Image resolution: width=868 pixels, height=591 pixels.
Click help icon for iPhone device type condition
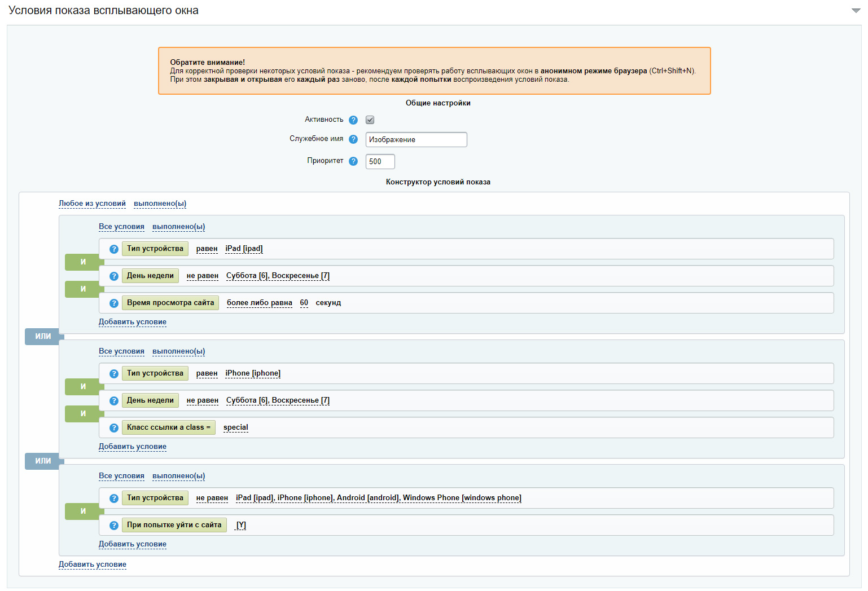point(114,374)
